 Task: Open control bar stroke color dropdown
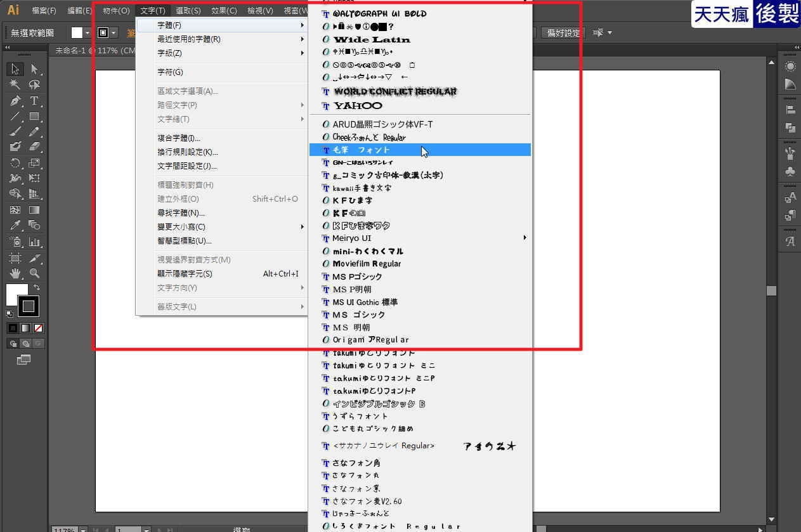[x=114, y=32]
